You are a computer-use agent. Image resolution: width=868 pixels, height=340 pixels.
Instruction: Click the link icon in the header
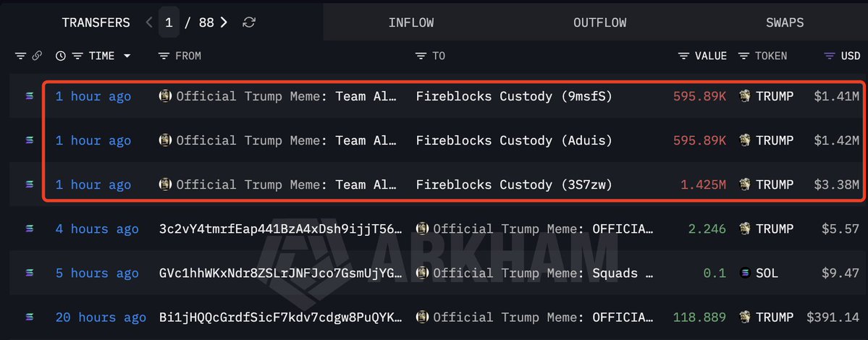[37, 56]
